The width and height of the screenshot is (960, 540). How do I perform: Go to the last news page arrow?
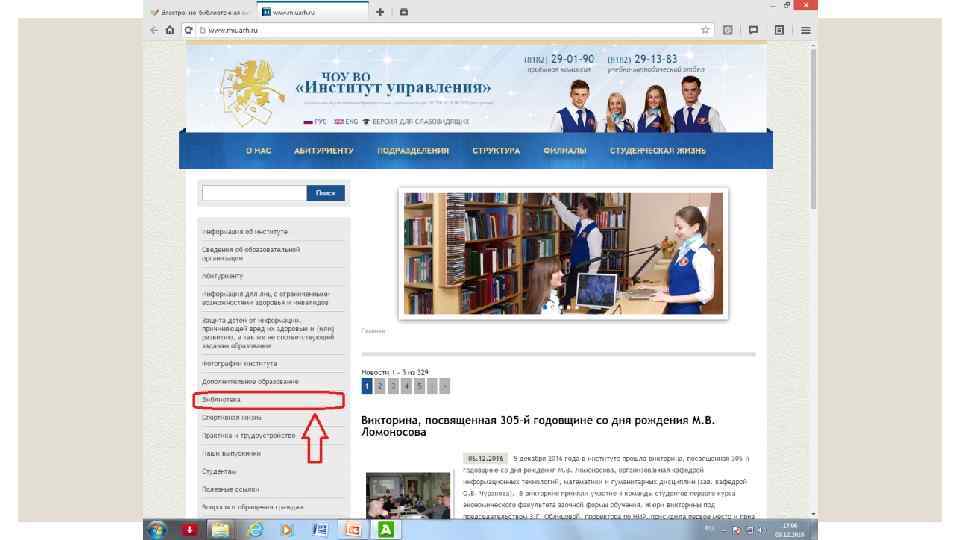(445, 386)
